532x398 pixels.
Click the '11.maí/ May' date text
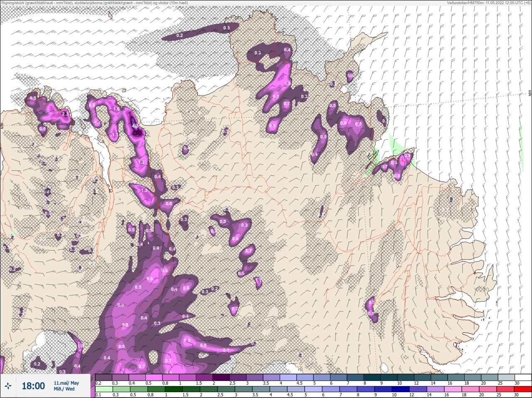tap(66, 383)
